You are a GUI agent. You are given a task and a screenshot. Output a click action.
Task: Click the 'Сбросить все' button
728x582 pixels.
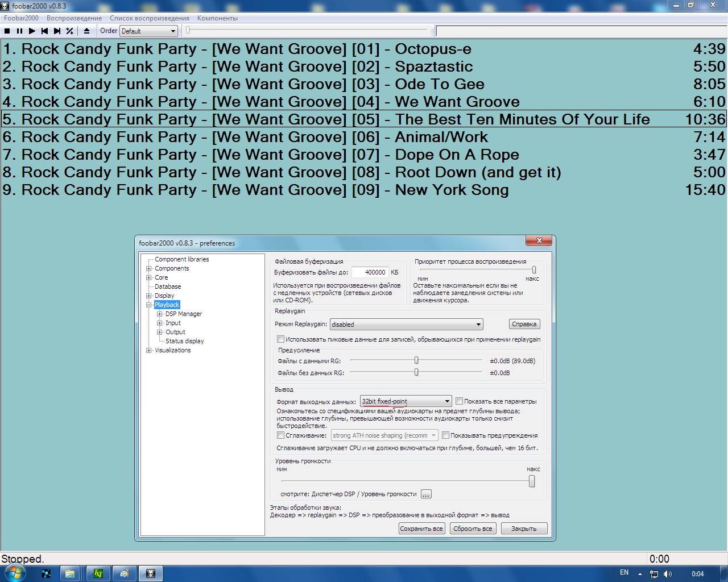(x=473, y=529)
